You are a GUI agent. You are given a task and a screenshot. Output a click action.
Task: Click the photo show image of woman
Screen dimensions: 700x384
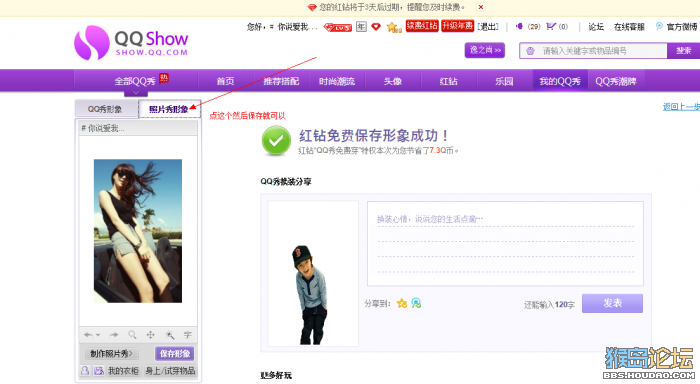pos(138,231)
